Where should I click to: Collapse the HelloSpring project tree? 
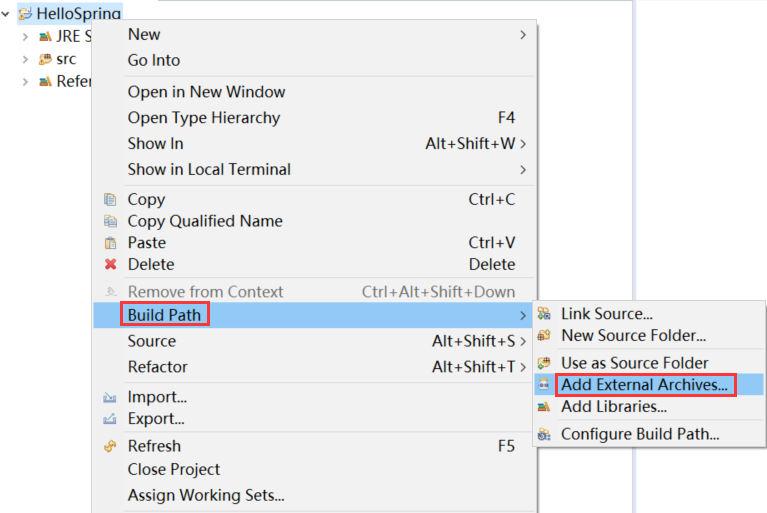[x=5, y=14]
